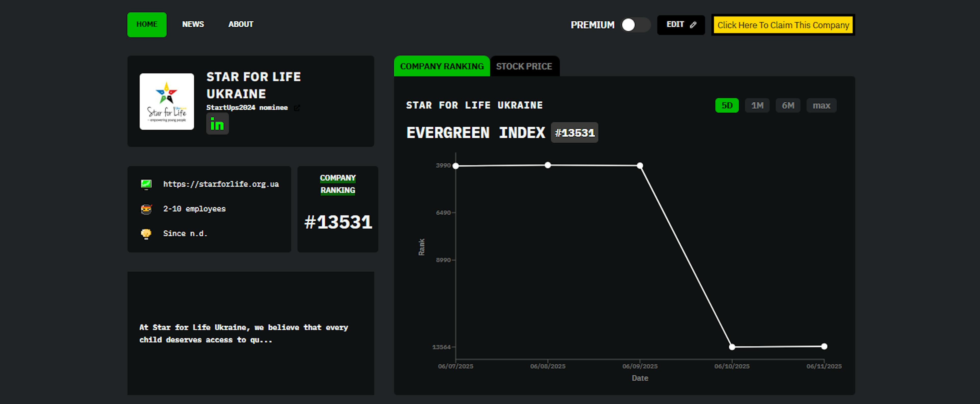The image size is (980, 404).
Task: Open the LinkedIn icon link
Action: click(x=217, y=124)
